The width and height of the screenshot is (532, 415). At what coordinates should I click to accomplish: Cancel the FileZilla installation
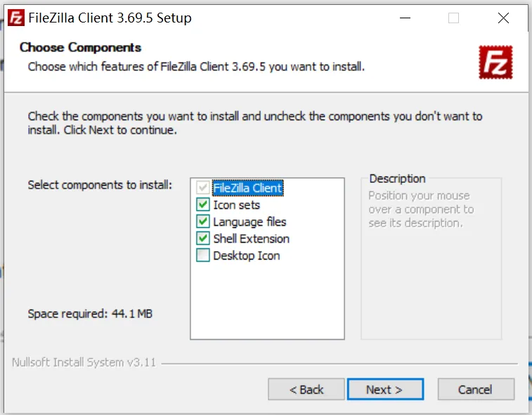pos(476,389)
